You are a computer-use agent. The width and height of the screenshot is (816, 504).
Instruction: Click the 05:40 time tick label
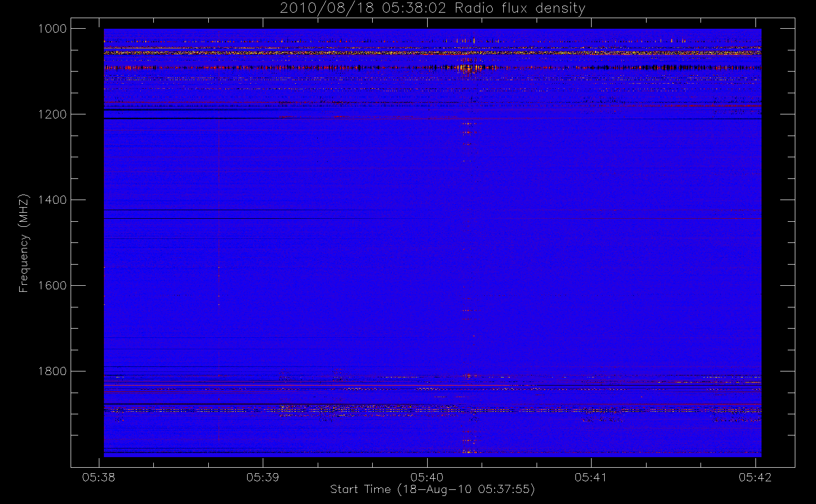pyautogui.click(x=427, y=477)
